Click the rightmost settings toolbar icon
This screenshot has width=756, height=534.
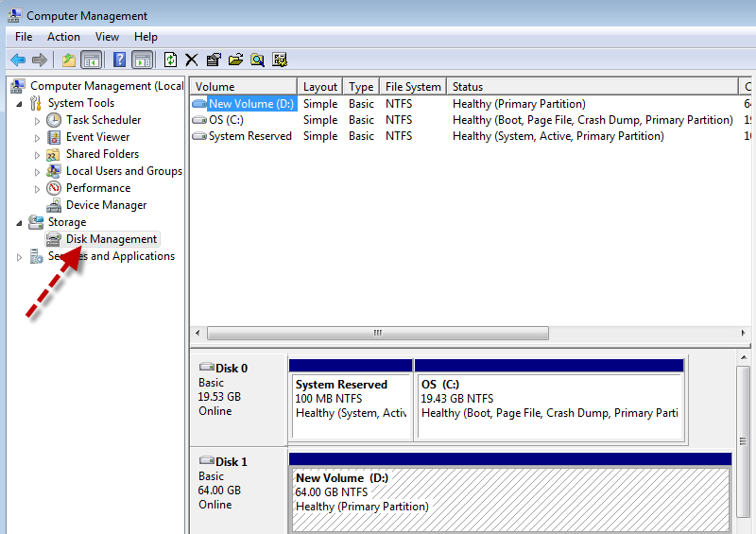point(280,60)
